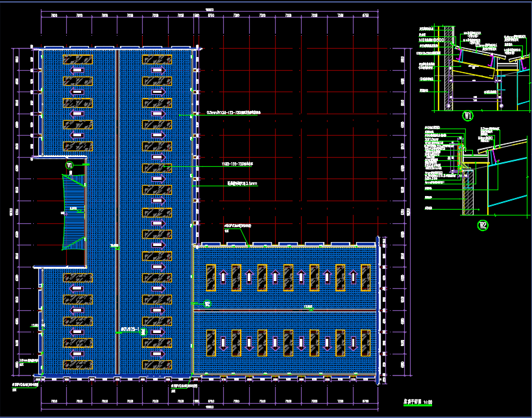Screen dimensions: 532x418
Task: Click the W2 section callout bubble on the plan
Action: tap(208, 304)
